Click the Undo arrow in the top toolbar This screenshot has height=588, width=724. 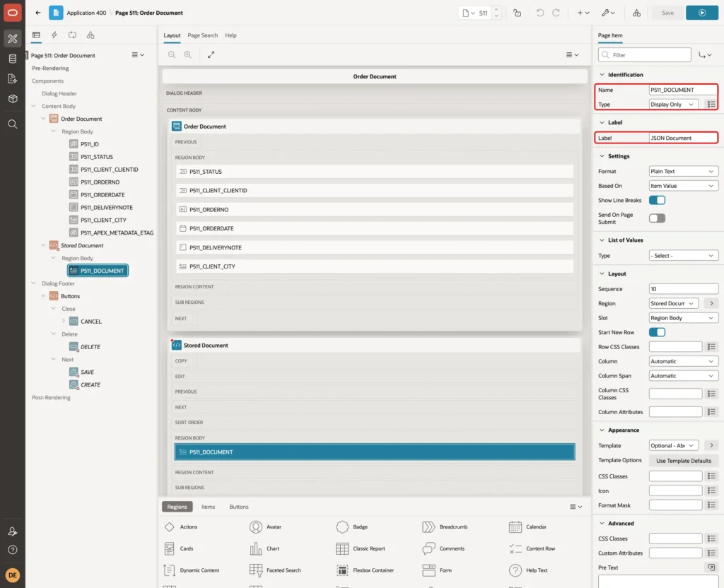[x=539, y=13]
